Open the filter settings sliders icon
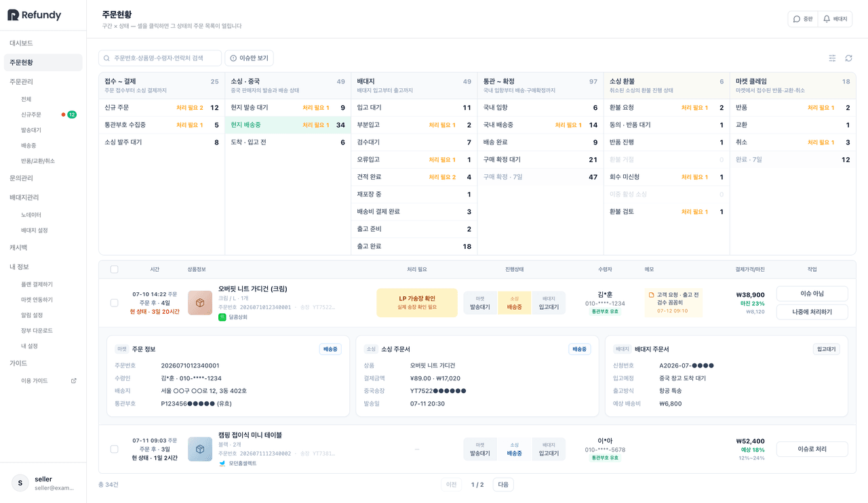This screenshot has width=868, height=503. point(832,58)
